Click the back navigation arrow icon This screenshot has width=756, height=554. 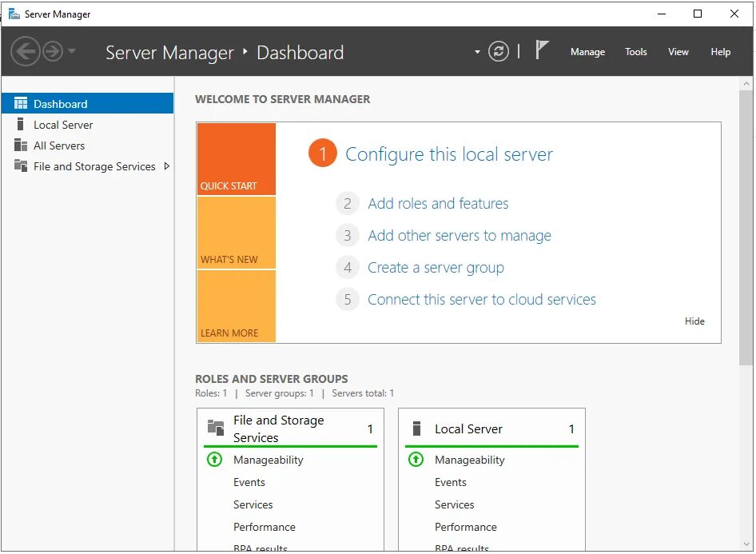(25, 52)
